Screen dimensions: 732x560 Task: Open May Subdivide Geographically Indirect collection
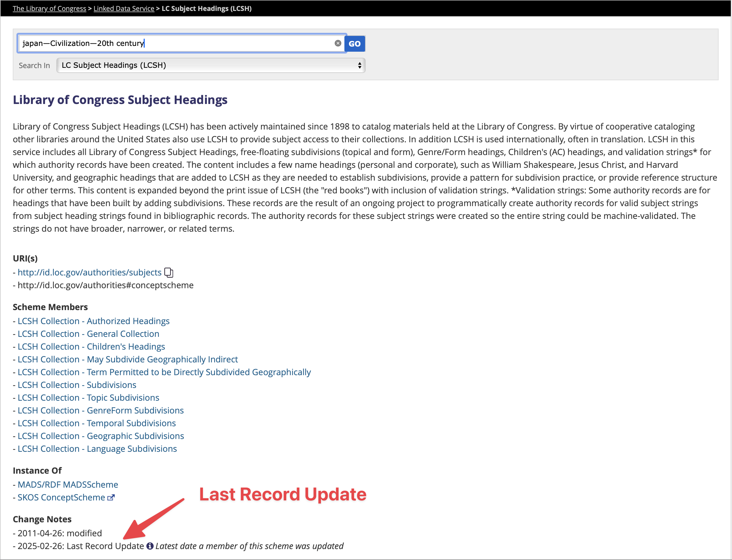pyautogui.click(x=128, y=359)
